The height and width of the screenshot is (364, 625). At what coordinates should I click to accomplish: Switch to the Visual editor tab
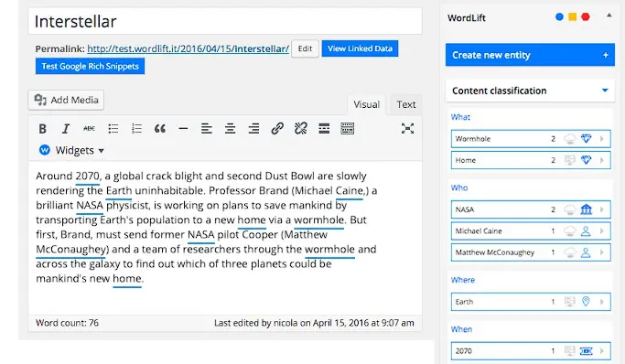coord(366,105)
